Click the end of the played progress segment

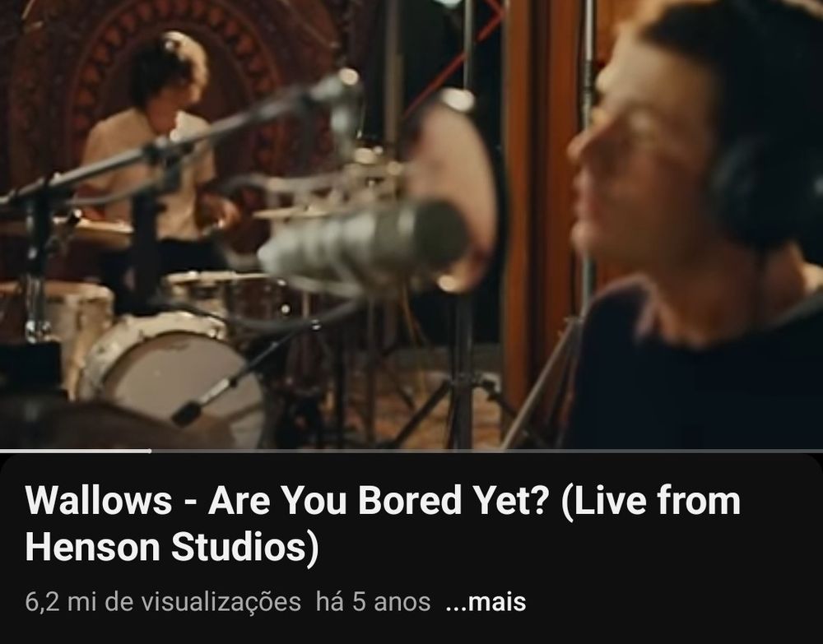(151, 451)
